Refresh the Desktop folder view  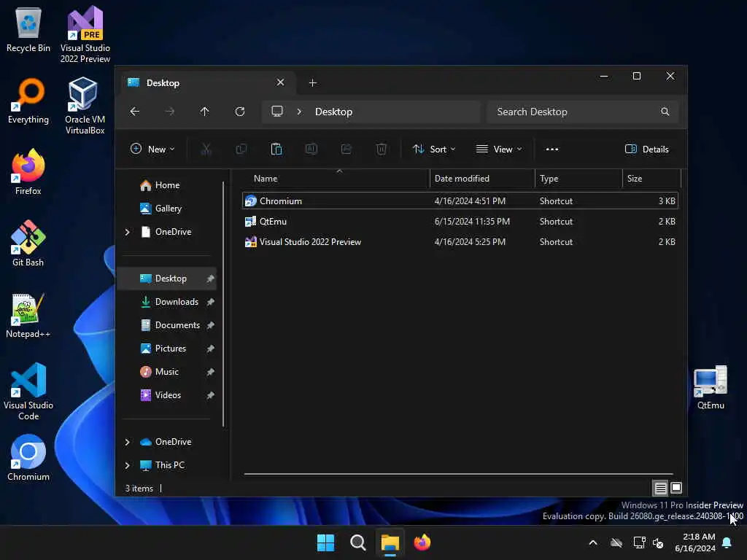(x=239, y=112)
